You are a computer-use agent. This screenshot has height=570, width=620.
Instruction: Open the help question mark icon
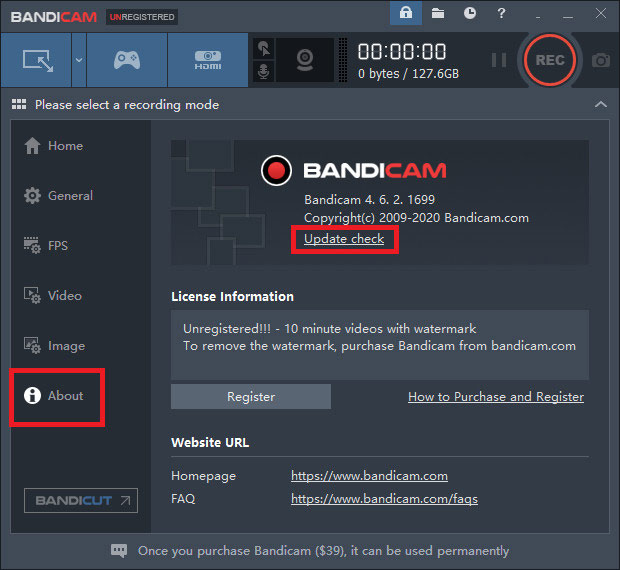(502, 14)
